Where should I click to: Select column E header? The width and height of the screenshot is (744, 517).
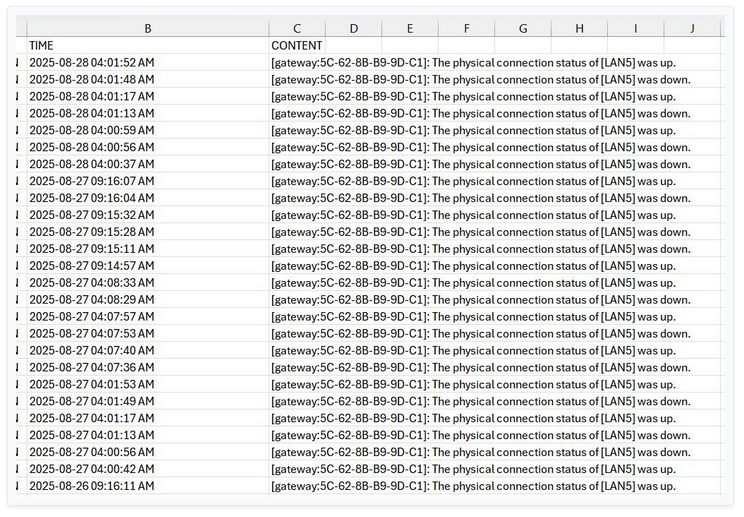point(409,29)
